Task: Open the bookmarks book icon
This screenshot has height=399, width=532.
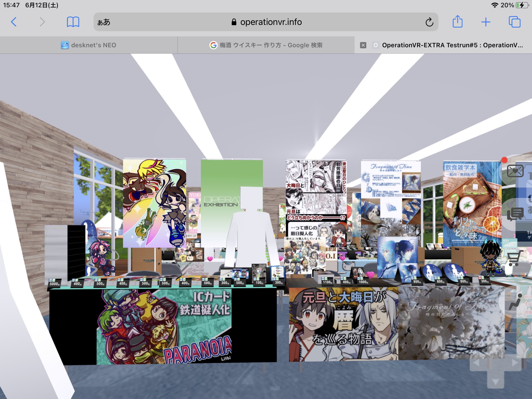Action: (x=73, y=22)
